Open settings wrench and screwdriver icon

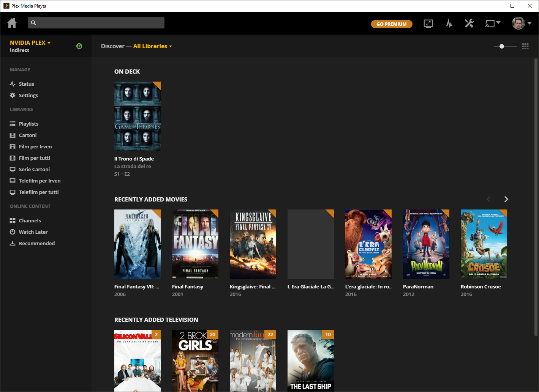[x=469, y=24]
